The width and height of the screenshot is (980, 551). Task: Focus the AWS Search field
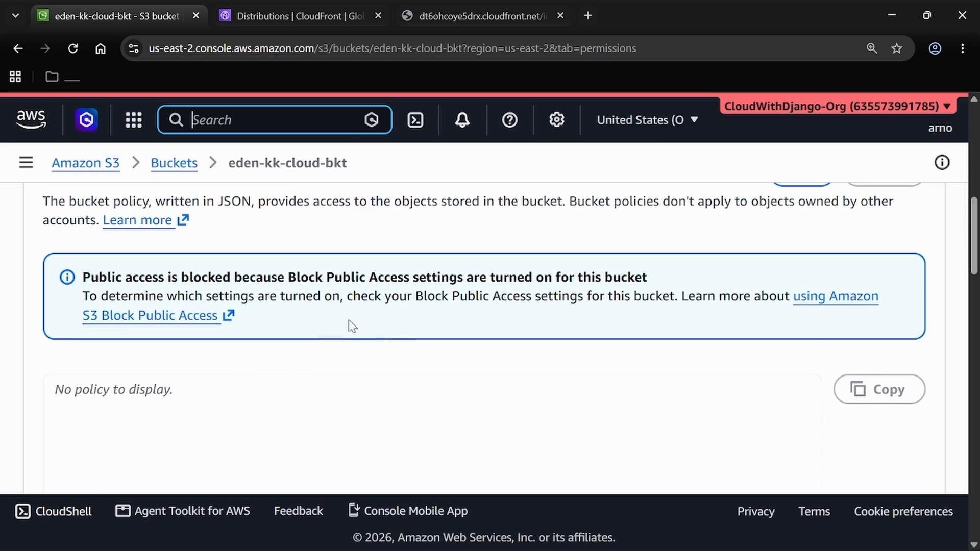click(x=275, y=120)
